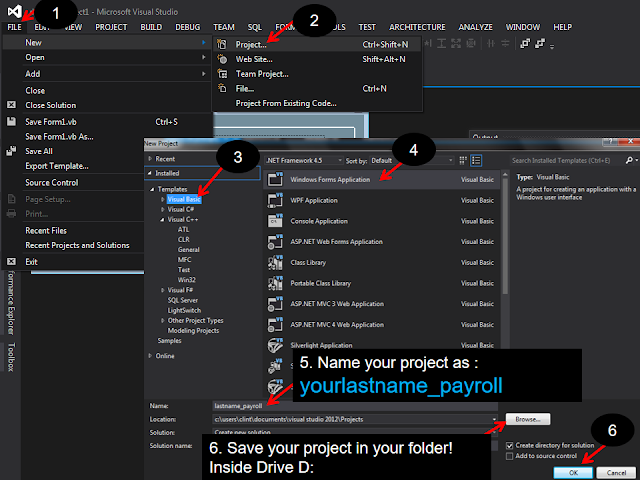
Task: Choose New Project... from the submenu
Action: (x=317, y=44)
